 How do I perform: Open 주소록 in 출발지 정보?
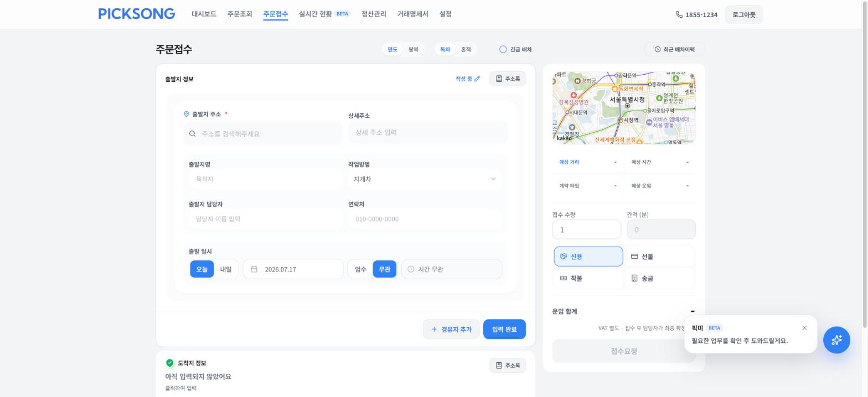508,79
